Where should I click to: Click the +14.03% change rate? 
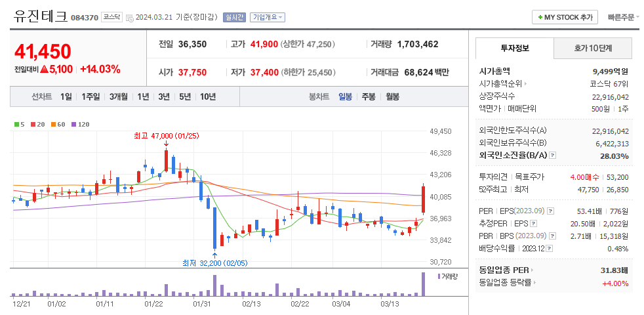100,69
